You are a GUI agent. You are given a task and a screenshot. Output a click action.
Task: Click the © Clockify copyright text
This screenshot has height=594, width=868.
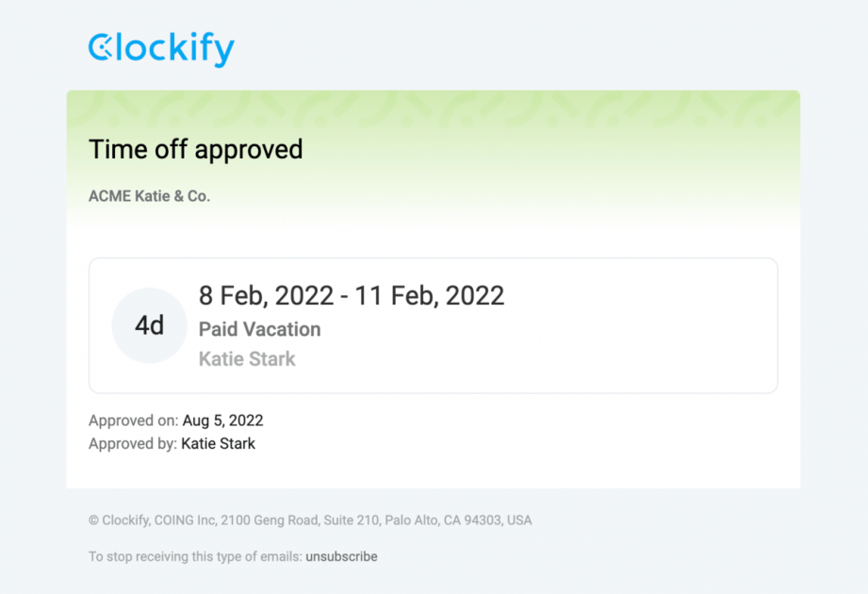(127, 520)
